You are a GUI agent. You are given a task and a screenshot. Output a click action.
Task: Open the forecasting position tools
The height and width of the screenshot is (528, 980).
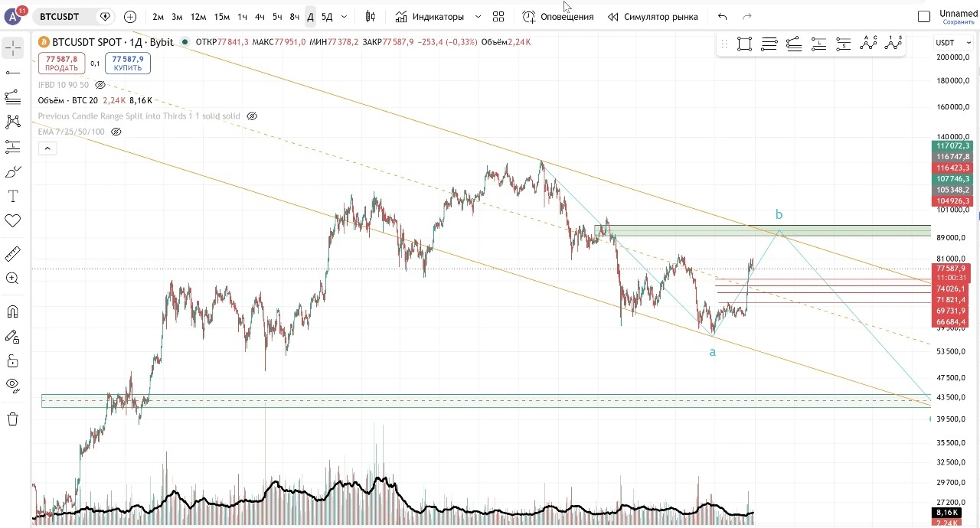pyautogui.click(x=13, y=145)
